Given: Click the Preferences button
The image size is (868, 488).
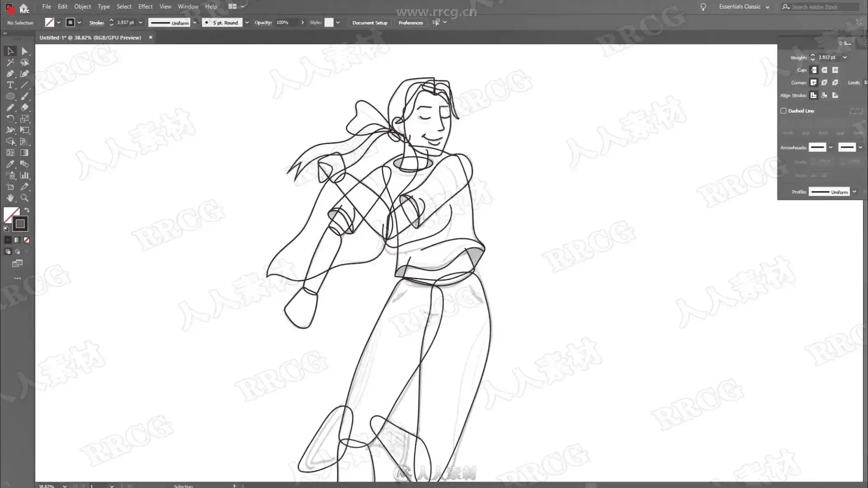Looking at the screenshot, I should pos(410,23).
